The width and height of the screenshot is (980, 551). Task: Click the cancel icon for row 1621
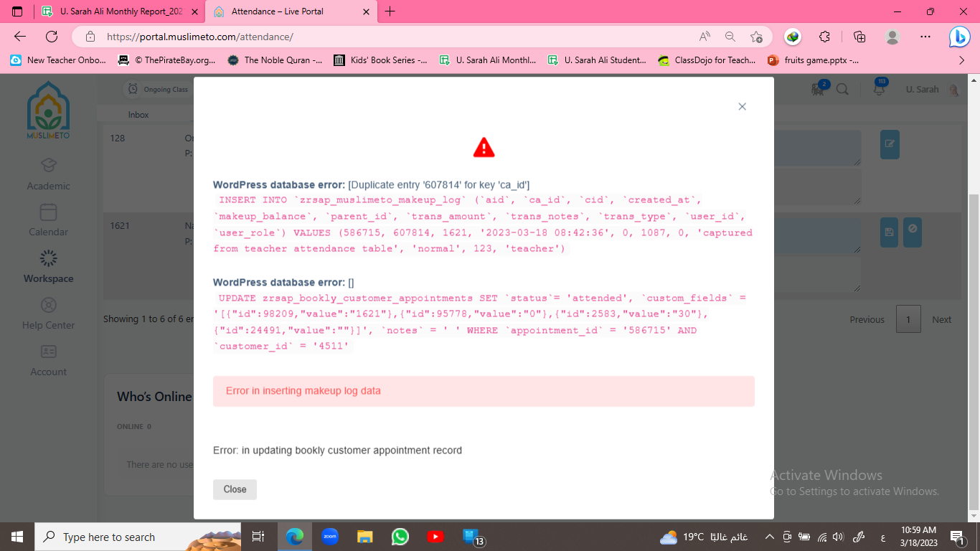[913, 232]
